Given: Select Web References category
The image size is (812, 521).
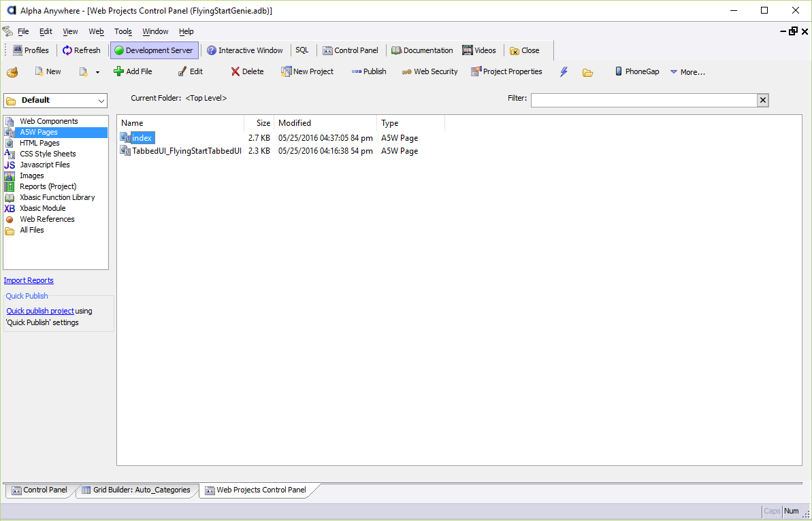Looking at the screenshot, I should 47,219.
